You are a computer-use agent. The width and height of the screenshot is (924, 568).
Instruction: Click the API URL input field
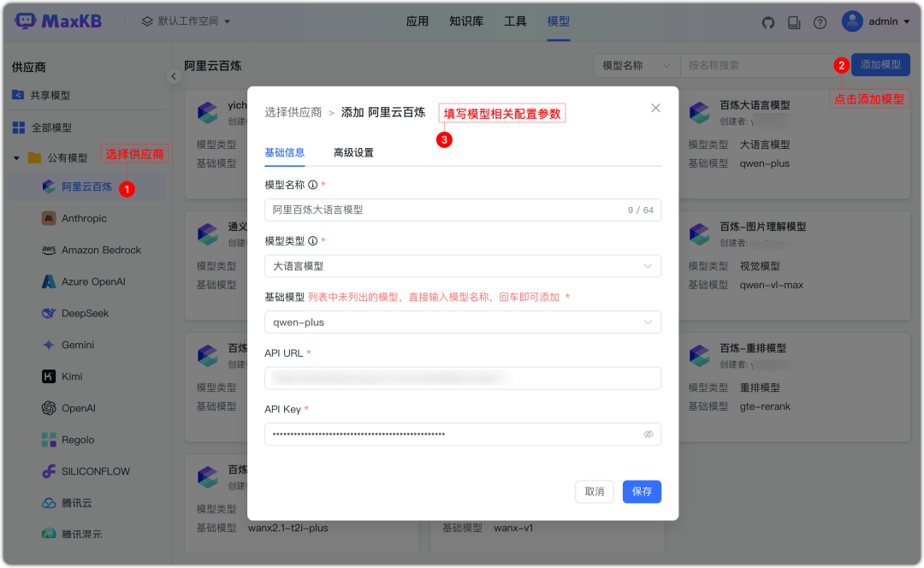click(463, 378)
